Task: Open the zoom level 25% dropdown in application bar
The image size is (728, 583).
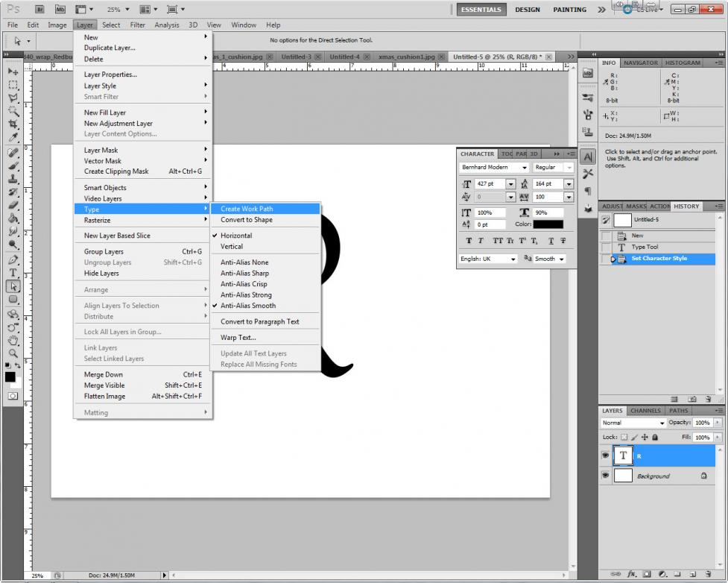Action: (x=127, y=9)
